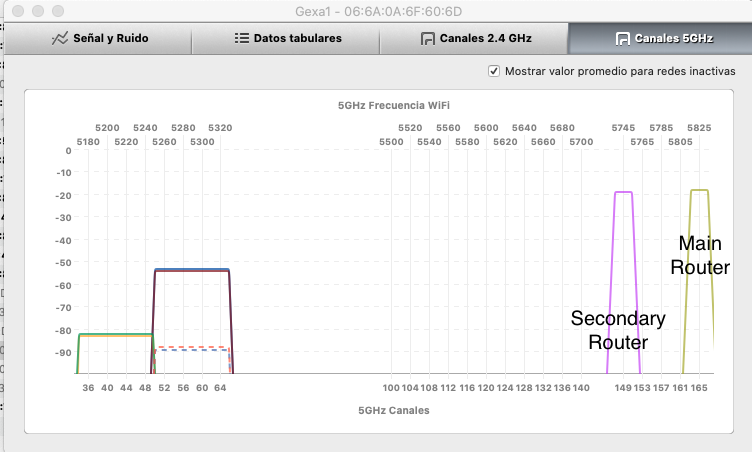Screen dimensions: 752x452
Task: Click the 5GHz Canales axis label
Action: coord(385,411)
